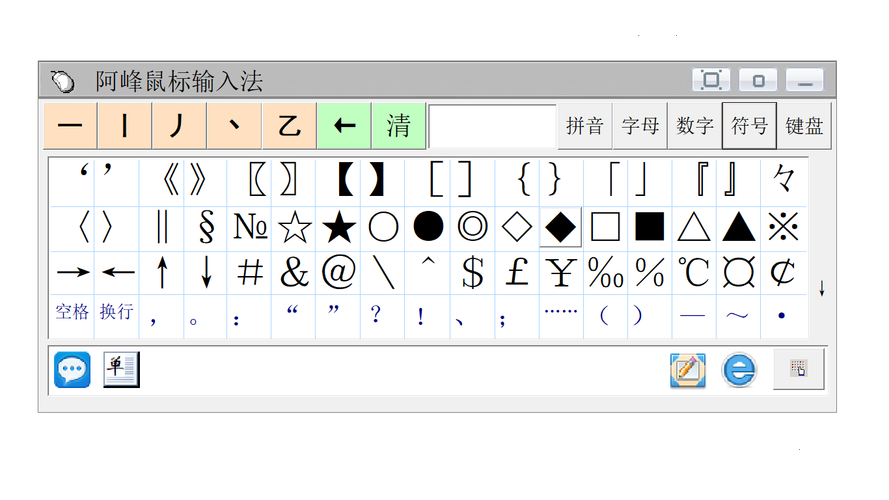Click the vertical stroke 丨 button

[125, 126]
